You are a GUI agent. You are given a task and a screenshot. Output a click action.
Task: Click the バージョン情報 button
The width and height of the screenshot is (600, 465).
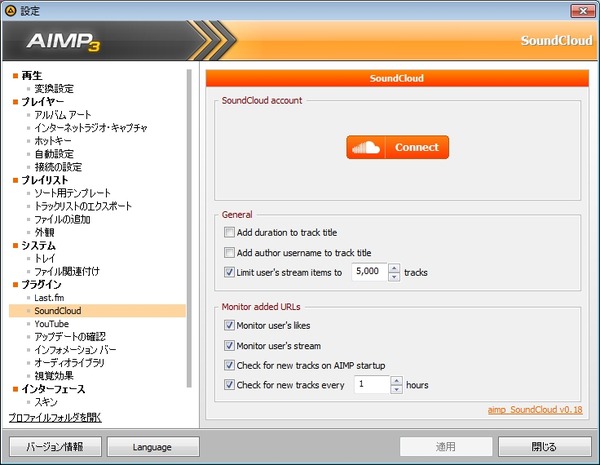pos(55,447)
